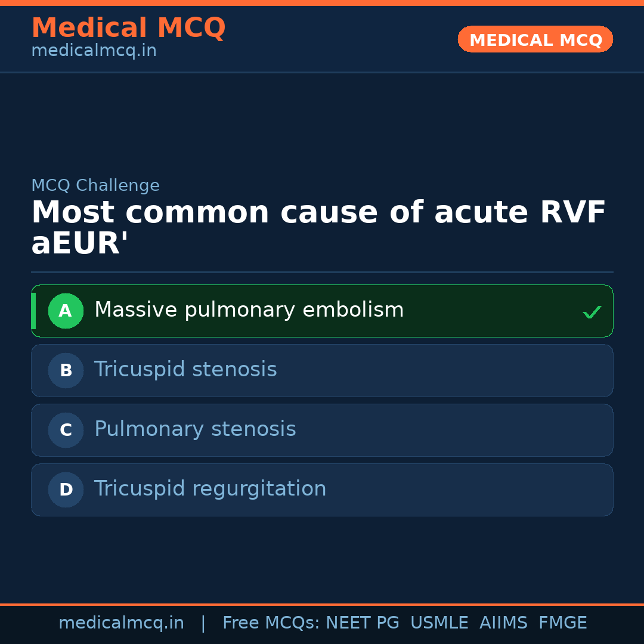Click the green A circle badge

click(x=66, y=311)
